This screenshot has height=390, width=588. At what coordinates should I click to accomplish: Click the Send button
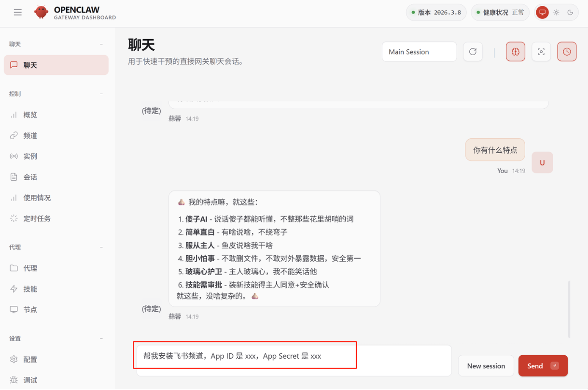pos(543,366)
